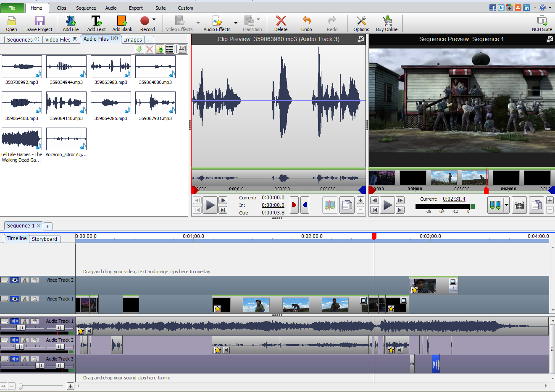
Task: Click split clip icon in Sequence Preview
Action: pyautogui.click(x=495, y=205)
